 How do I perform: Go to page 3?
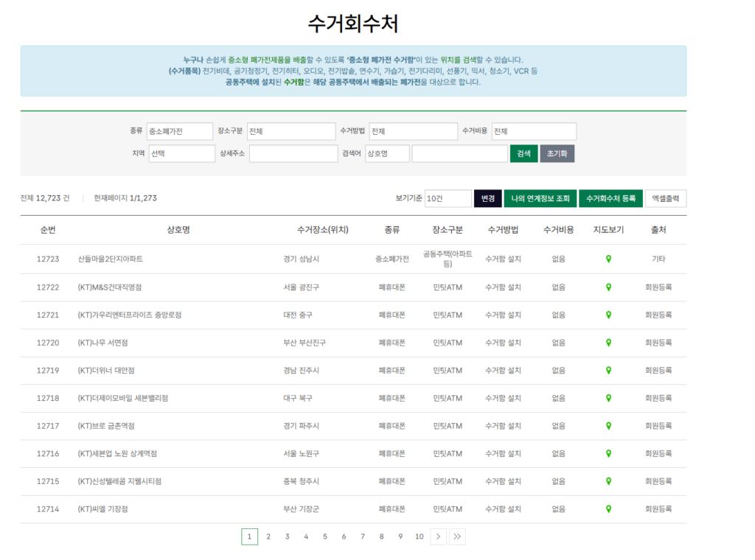[287, 536]
